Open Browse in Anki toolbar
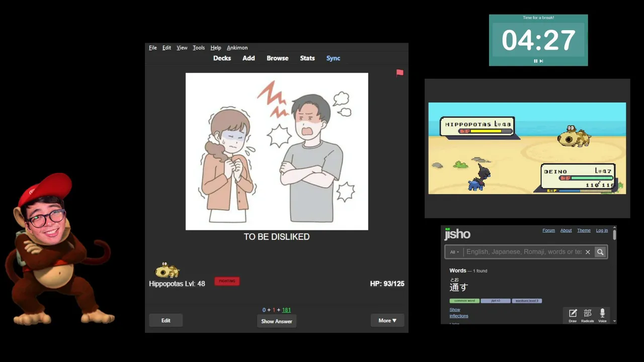The image size is (644, 362). click(x=277, y=58)
